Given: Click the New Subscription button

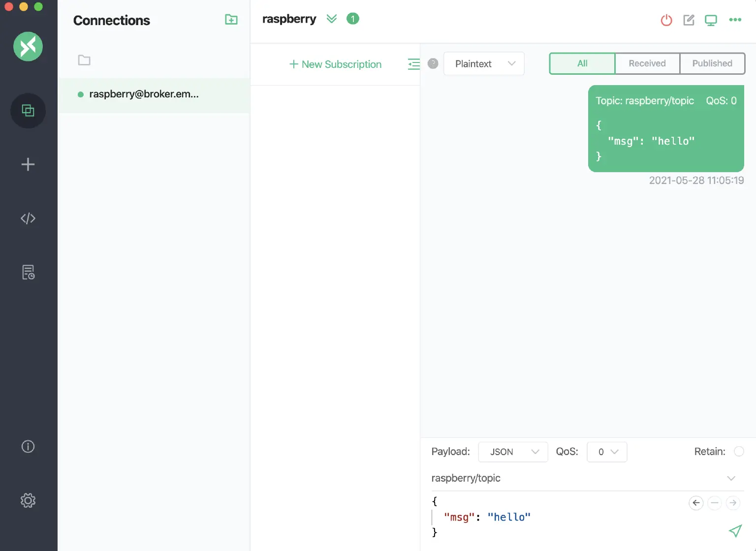Looking at the screenshot, I should (335, 64).
